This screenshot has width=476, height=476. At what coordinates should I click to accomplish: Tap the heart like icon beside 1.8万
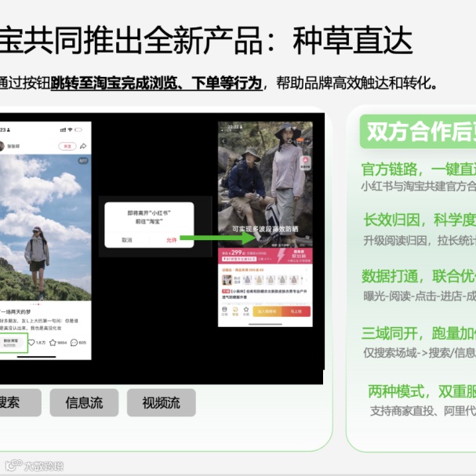[x=31, y=343]
